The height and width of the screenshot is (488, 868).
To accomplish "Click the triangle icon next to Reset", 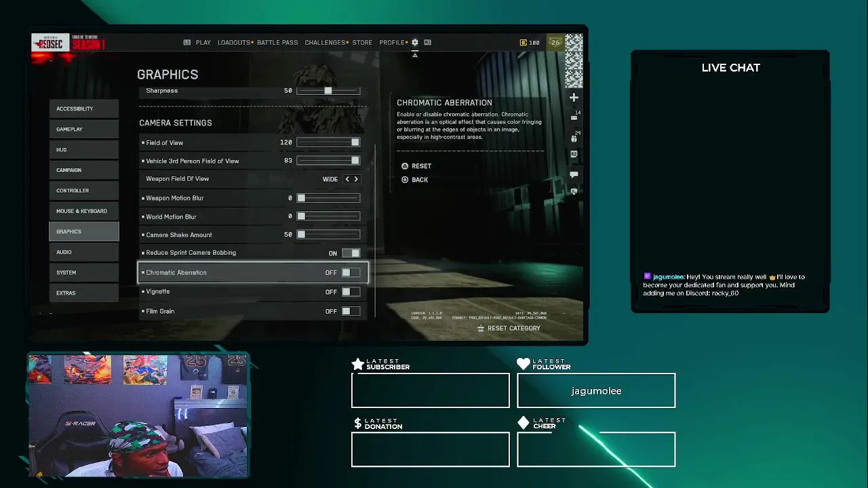I will point(405,166).
